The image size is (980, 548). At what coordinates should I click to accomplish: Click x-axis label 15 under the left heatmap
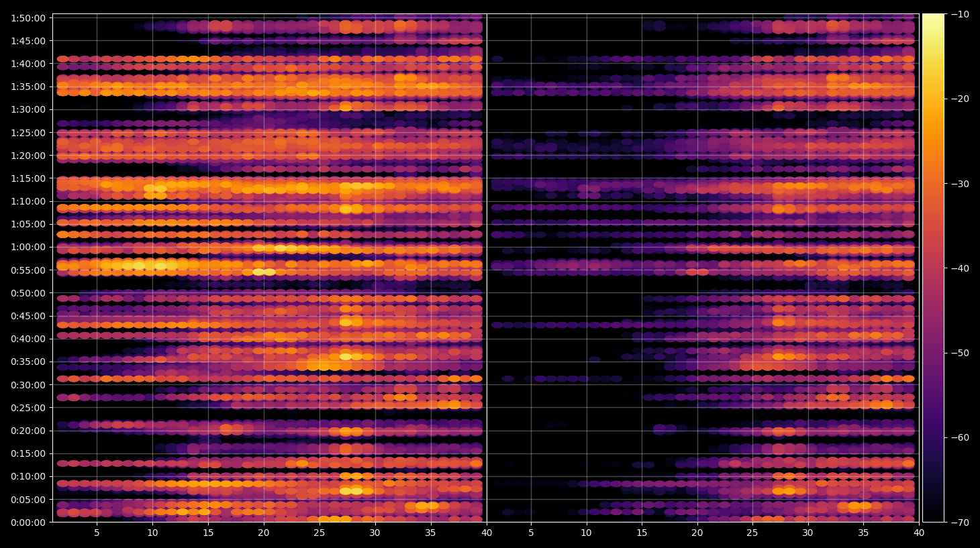(x=208, y=533)
